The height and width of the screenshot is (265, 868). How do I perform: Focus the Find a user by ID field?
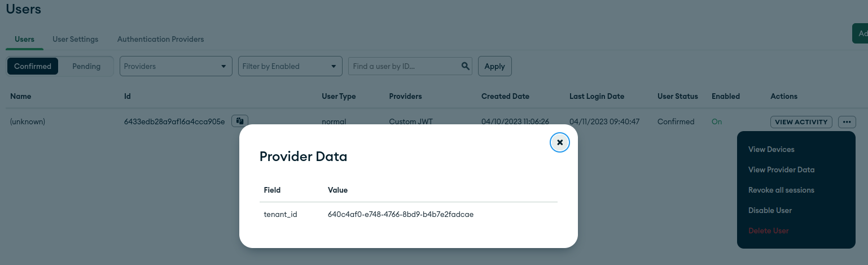404,66
